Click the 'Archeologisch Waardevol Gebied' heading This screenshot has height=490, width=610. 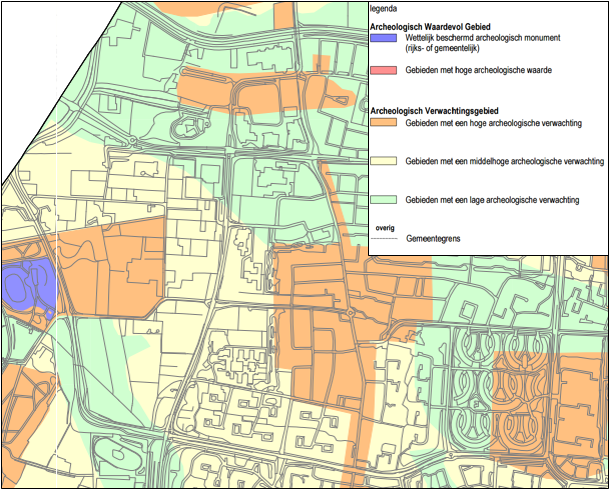click(x=430, y=27)
